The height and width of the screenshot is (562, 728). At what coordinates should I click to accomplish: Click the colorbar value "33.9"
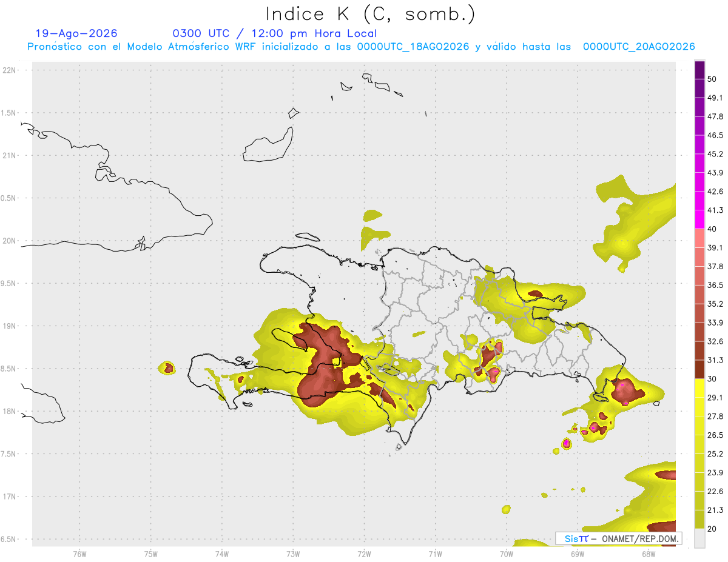point(715,323)
